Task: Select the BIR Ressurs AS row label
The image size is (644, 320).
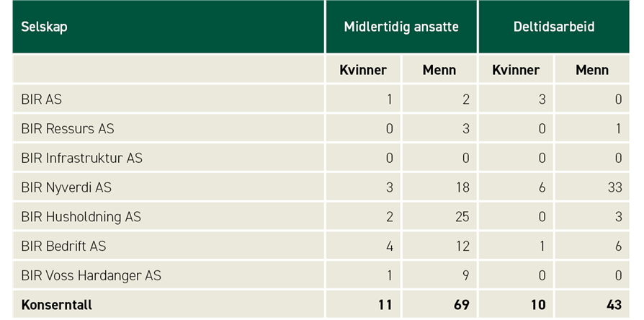Action: click(68, 129)
